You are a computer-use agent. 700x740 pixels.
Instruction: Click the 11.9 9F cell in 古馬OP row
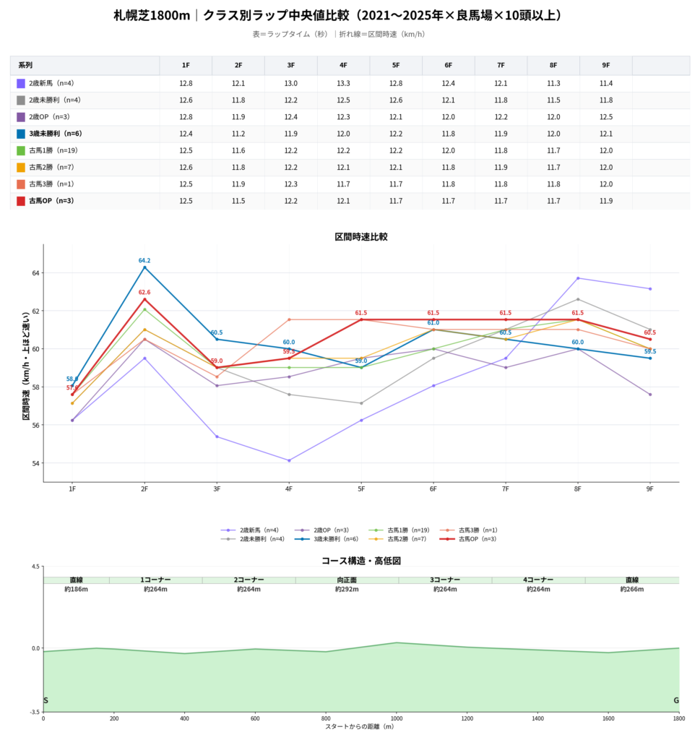point(606,201)
